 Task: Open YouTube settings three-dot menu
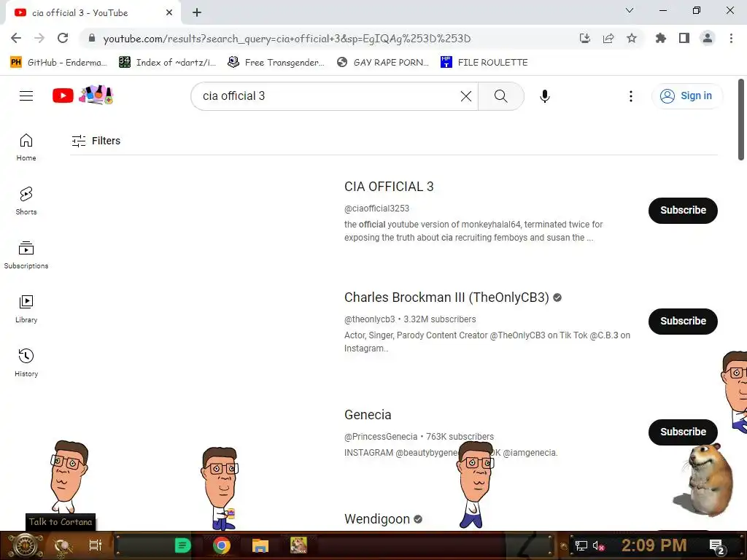pyautogui.click(x=631, y=96)
